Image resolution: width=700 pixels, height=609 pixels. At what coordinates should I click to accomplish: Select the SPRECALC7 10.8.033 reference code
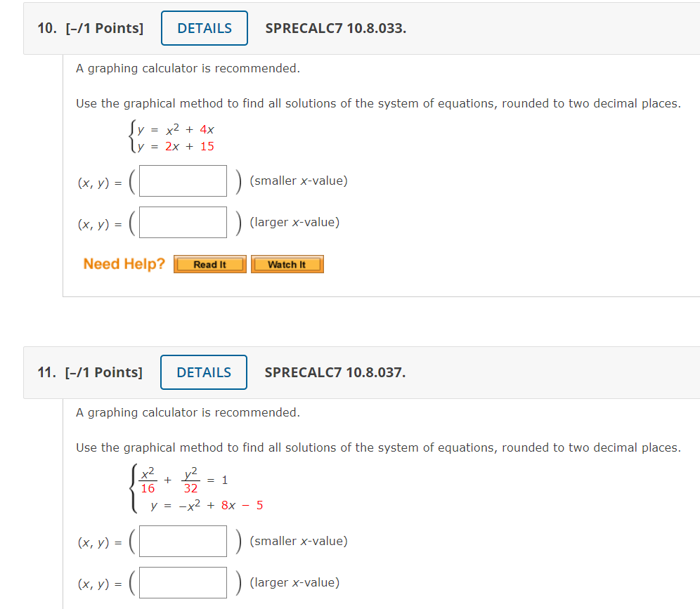(336, 28)
